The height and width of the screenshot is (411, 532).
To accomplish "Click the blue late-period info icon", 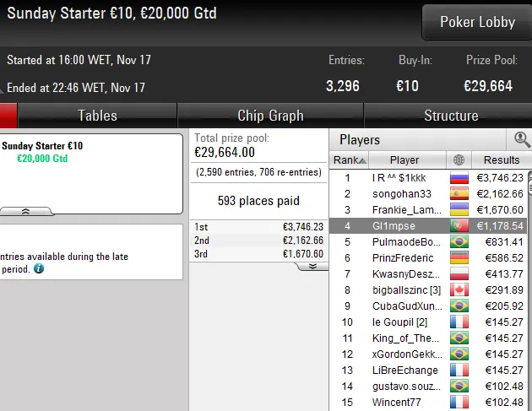I will point(39,269).
